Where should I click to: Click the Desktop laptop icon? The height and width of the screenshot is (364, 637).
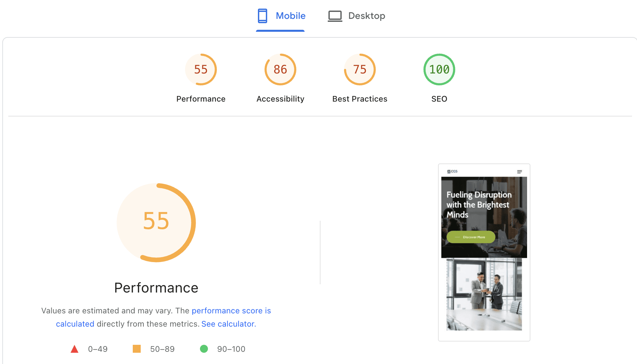335,16
